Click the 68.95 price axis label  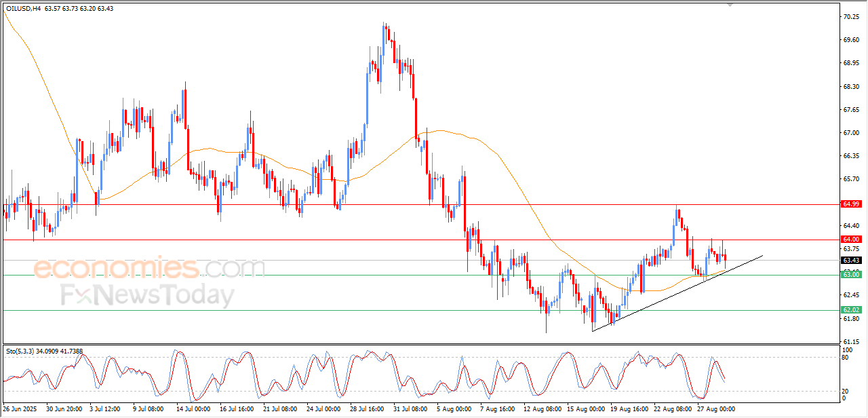(850, 63)
